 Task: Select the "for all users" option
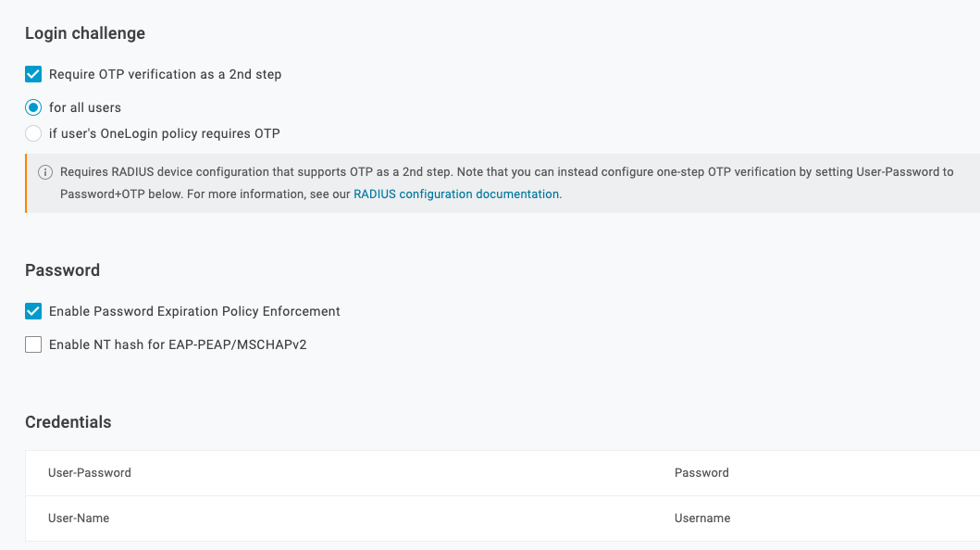(33, 107)
